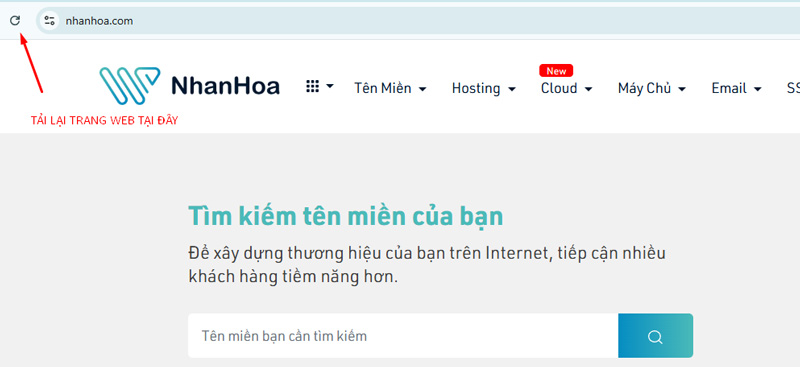This screenshot has height=367, width=800.
Task: Reload the page using the browser refresh icon
Action: click(x=15, y=20)
